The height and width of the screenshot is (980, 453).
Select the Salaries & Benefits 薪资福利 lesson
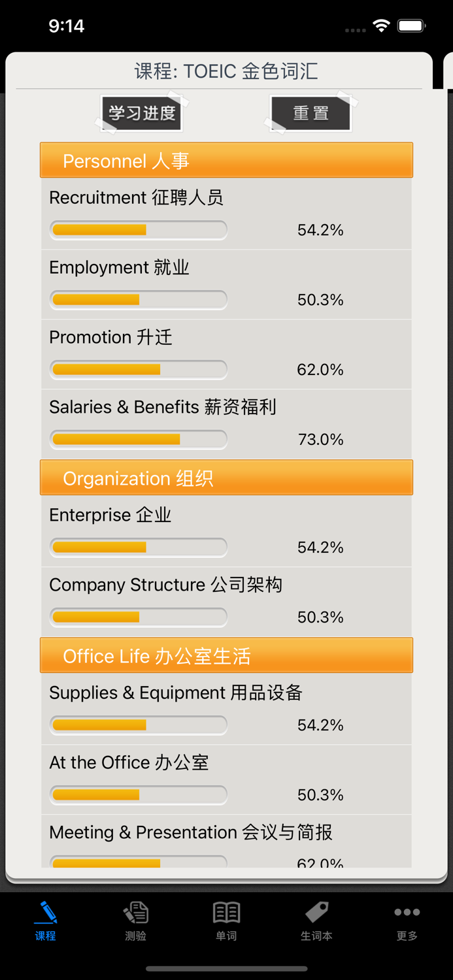tap(226, 423)
